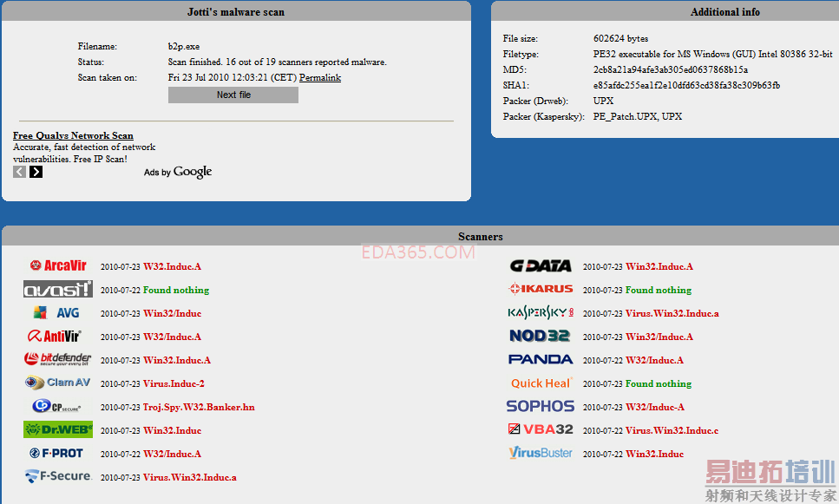Screen dimensions: 839x504
Task: Click the ClamAV scanner logo
Action: [58, 383]
